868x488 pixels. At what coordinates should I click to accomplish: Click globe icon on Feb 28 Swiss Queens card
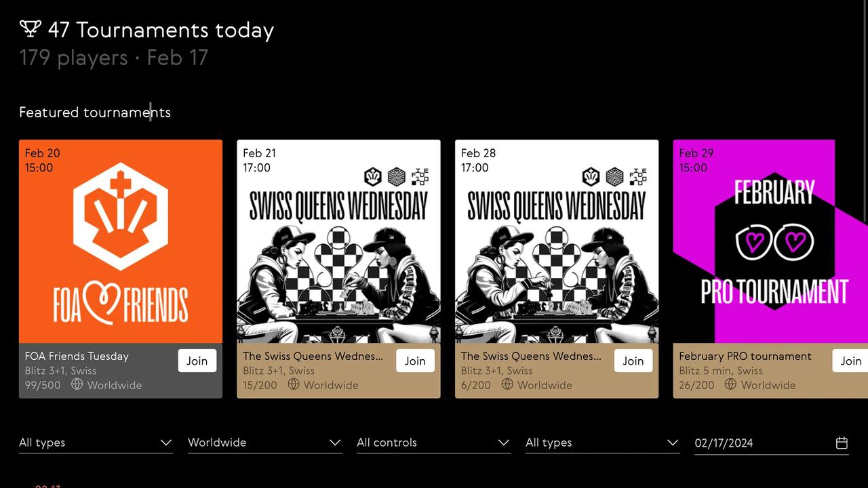point(507,384)
